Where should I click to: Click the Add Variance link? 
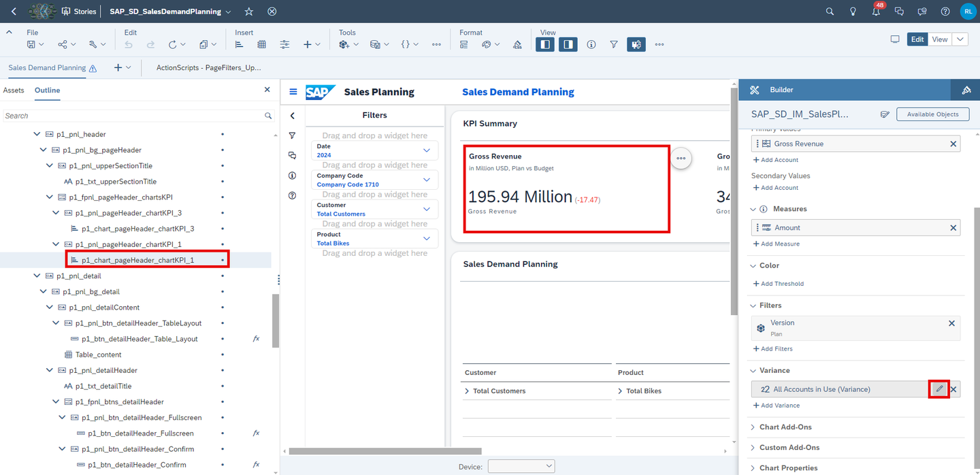[777, 406]
